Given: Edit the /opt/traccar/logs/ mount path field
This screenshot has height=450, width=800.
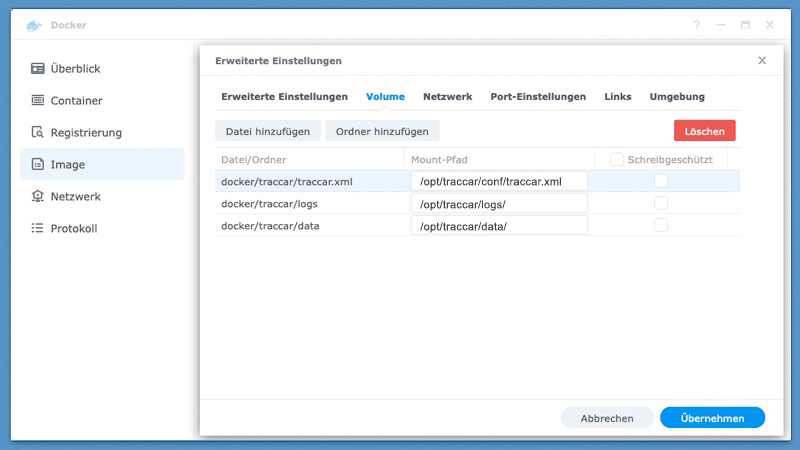Looking at the screenshot, I should click(x=499, y=204).
